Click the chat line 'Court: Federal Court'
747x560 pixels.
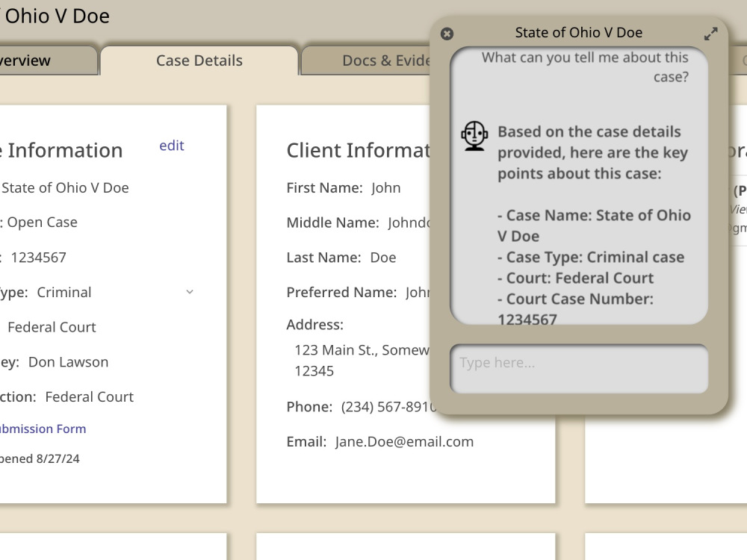click(575, 278)
